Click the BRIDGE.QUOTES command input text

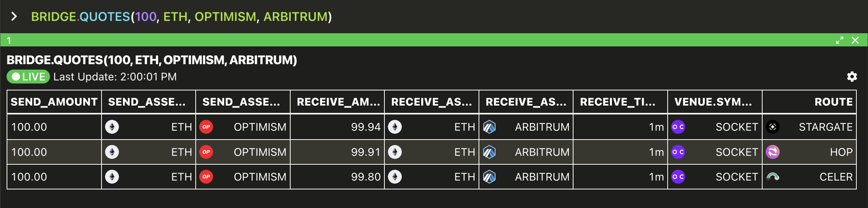[x=181, y=17]
